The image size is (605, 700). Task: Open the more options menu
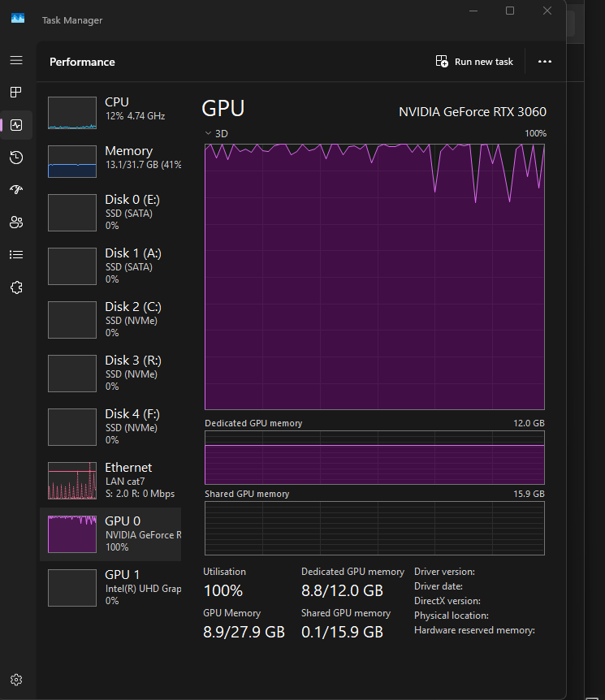[545, 61]
